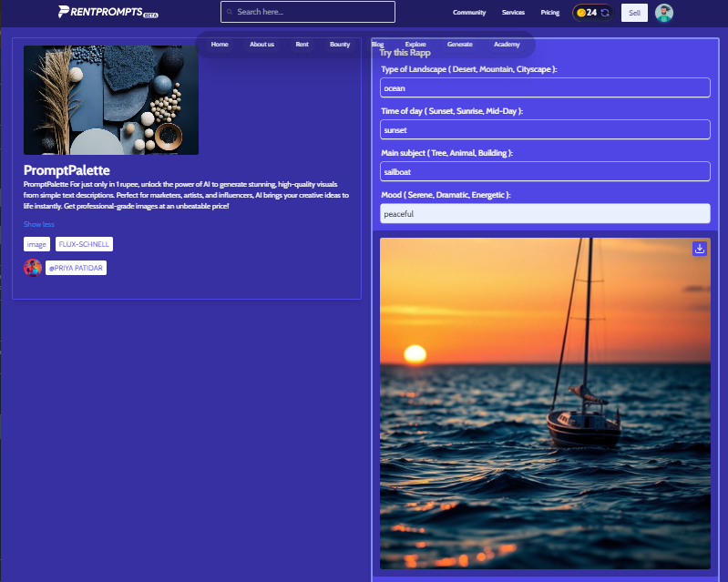Go to Home in floating nav
The image size is (728, 582).
[220, 44]
